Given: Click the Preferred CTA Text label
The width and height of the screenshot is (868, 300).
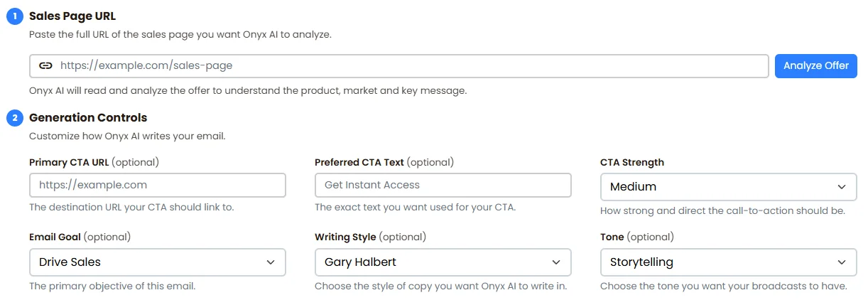Looking at the screenshot, I should click(x=359, y=162).
